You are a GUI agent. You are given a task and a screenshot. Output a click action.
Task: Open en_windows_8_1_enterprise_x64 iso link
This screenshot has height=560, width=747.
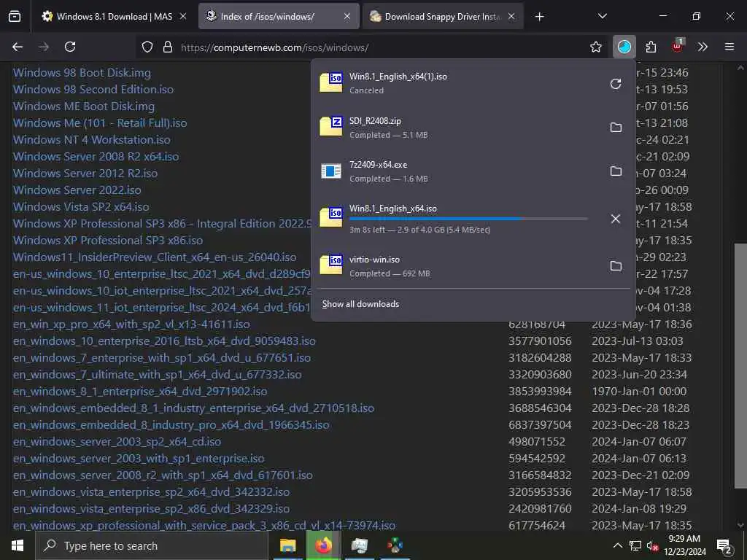click(x=140, y=392)
